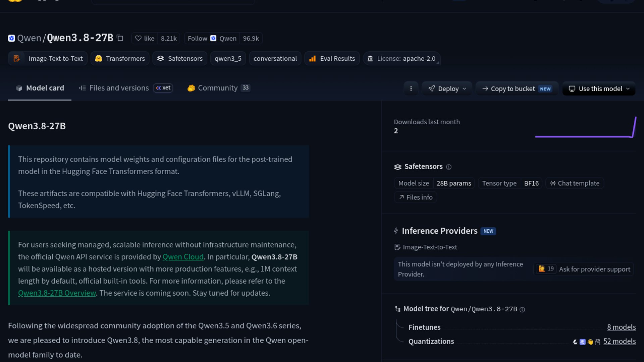Open the three-dot more options menu
Screen dimensions: 644x362
tap(411, 89)
